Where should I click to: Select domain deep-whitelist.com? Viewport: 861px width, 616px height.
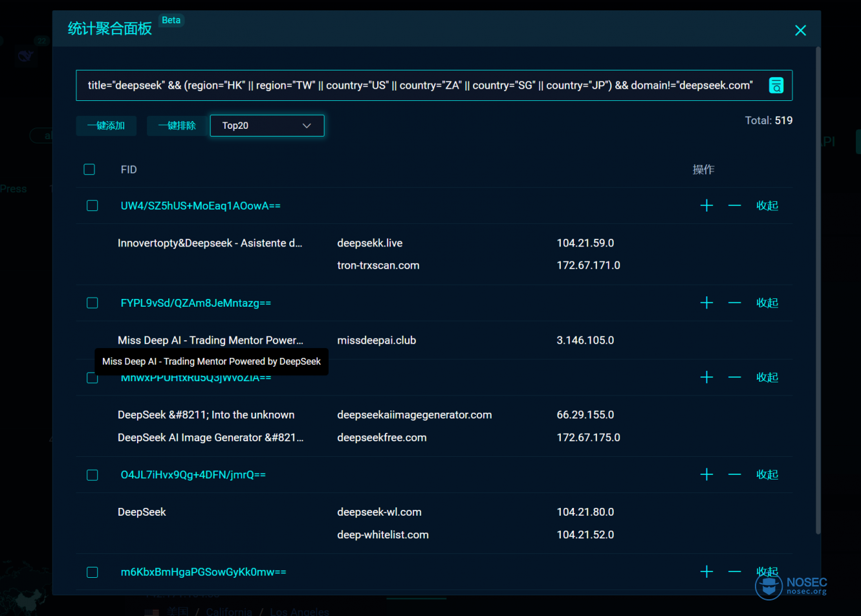(383, 534)
